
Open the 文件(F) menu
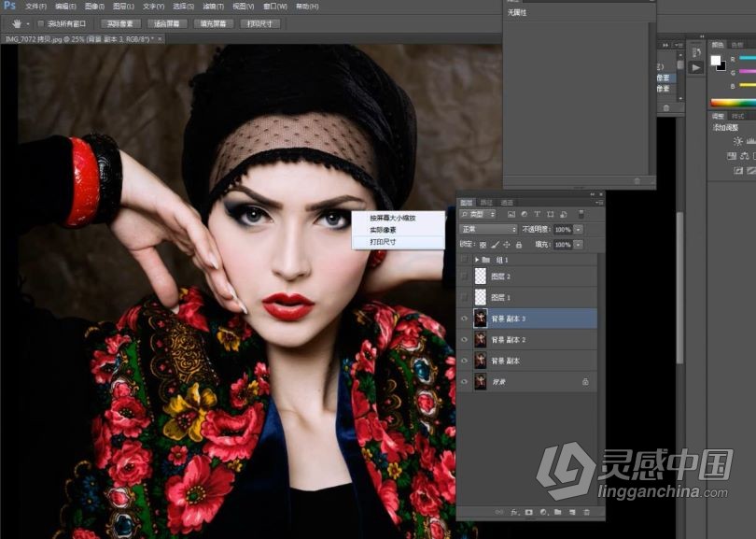point(35,7)
